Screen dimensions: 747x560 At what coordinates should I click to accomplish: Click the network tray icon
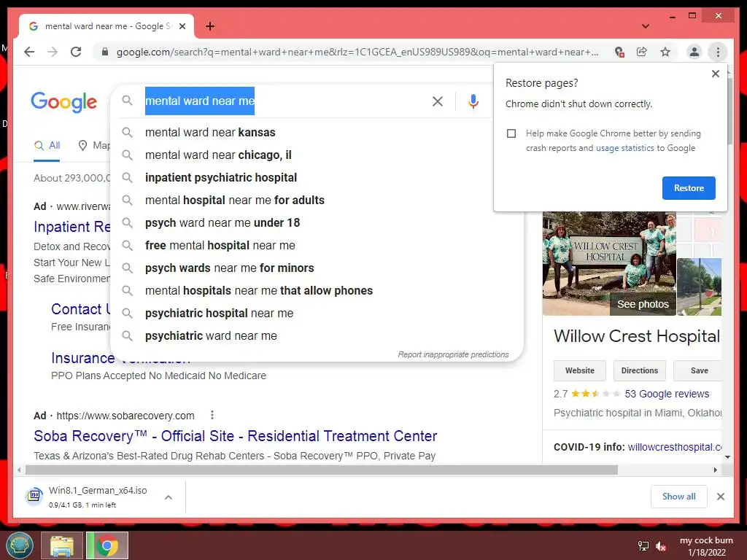[x=643, y=546]
